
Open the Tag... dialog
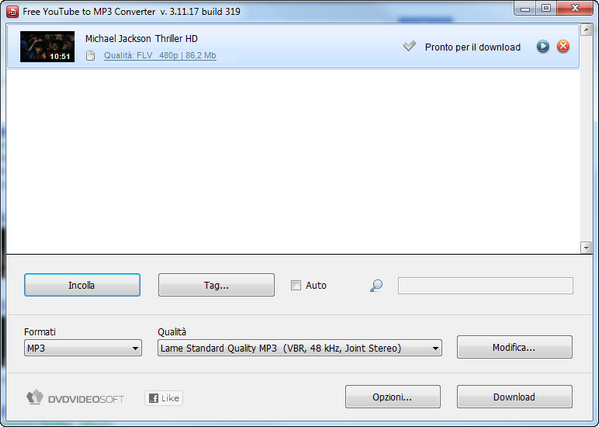pyautogui.click(x=216, y=285)
